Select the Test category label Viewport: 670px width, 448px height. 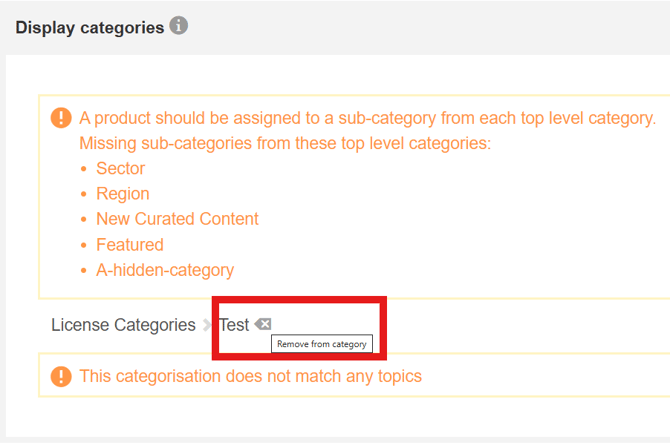[234, 325]
